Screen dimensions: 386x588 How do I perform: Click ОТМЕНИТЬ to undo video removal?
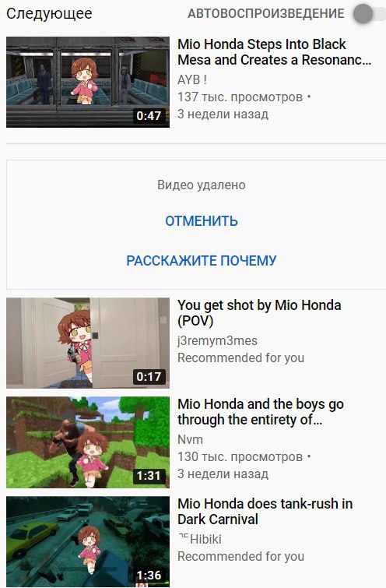(x=202, y=221)
